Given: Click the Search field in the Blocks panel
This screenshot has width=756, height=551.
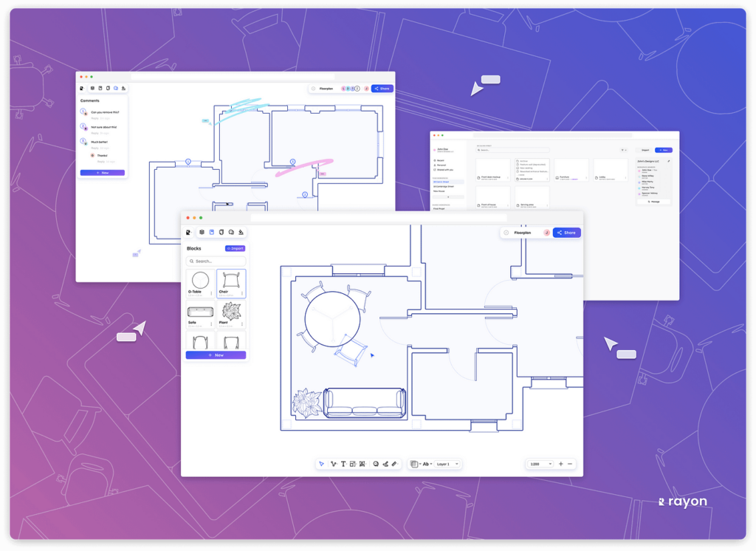Looking at the screenshot, I should click(216, 261).
